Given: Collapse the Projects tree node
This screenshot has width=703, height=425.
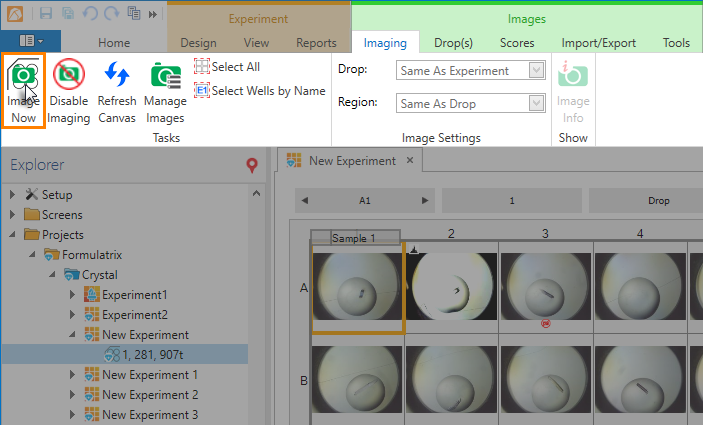Looking at the screenshot, I should point(13,234).
